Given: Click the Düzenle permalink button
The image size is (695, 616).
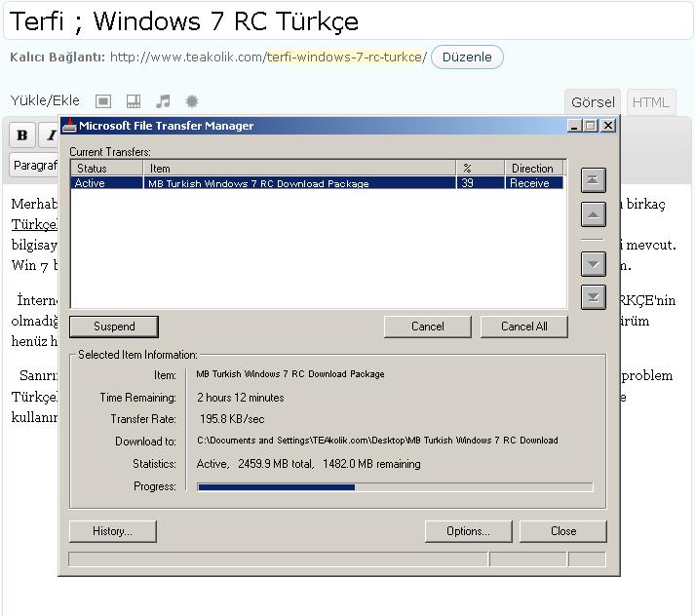Looking at the screenshot, I should [x=467, y=58].
